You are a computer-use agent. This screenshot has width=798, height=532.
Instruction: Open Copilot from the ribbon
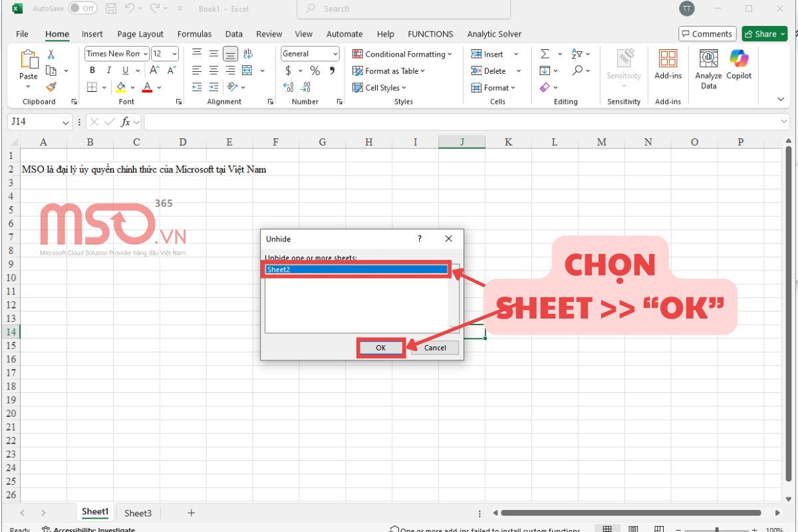pyautogui.click(x=739, y=65)
